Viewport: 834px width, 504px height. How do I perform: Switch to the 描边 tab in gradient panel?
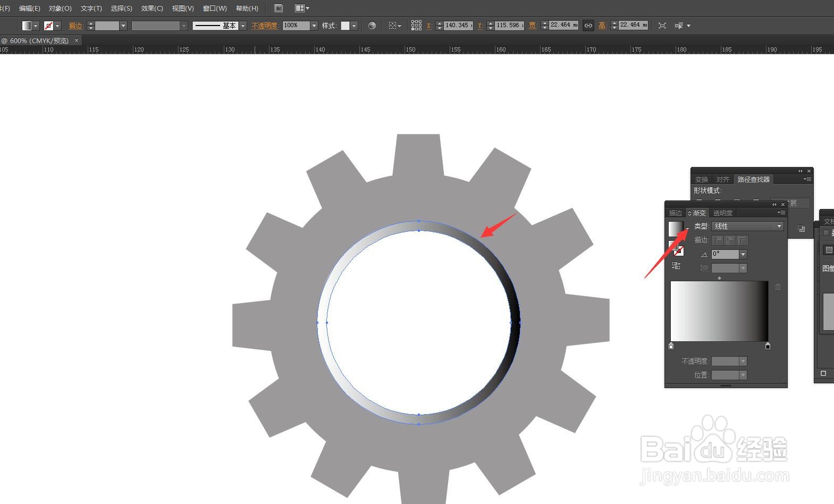(x=675, y=213)
